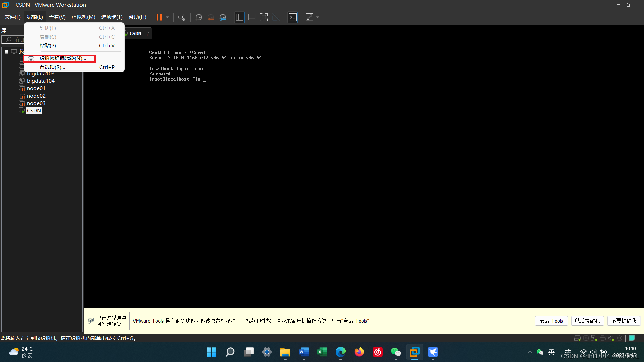Revert the virtual machine to its snapshot
Viewport: 644px width, 362px height.
point(211,17)
